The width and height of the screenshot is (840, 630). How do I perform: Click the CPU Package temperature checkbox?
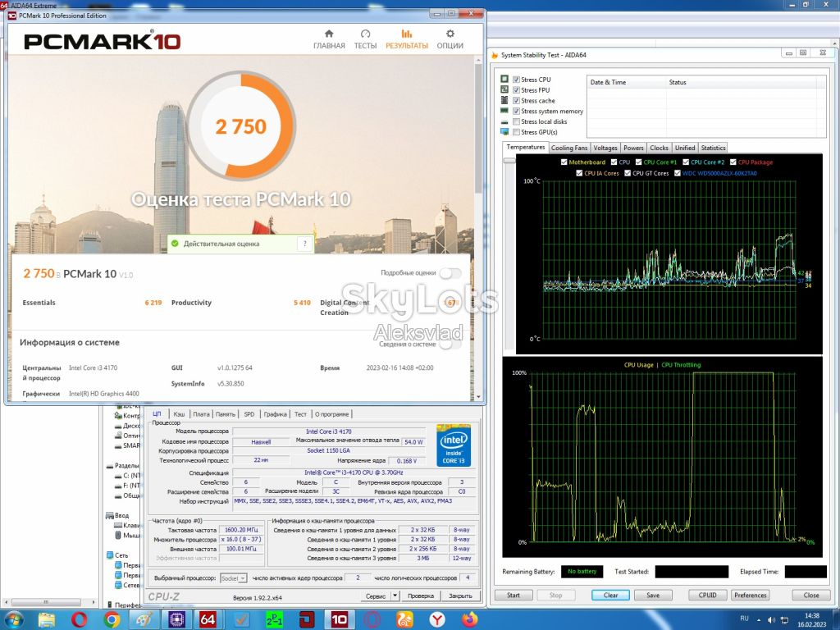(x=733, y=162)
